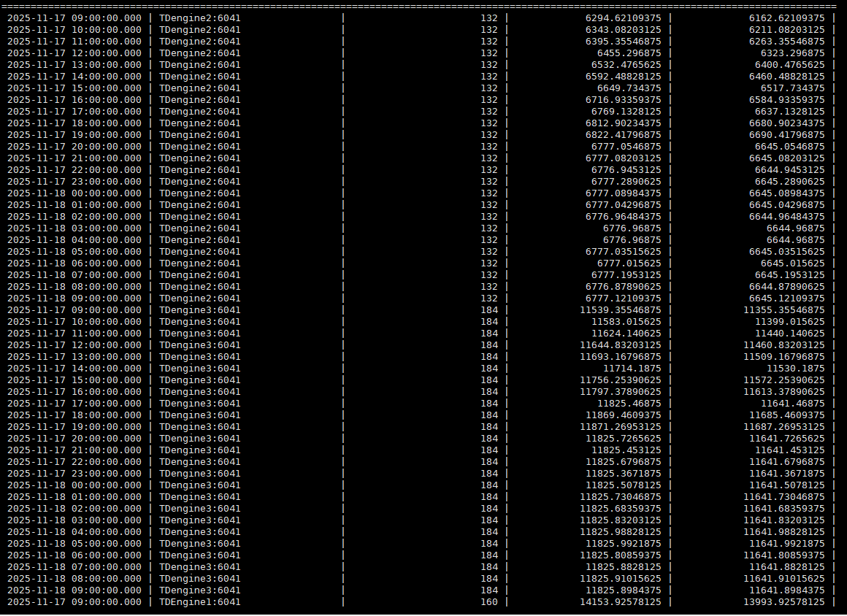
Task: Click the 2025-11-18 00:00:00.000 timestamp in the TDengine3 row
Action: click(74, 485)
